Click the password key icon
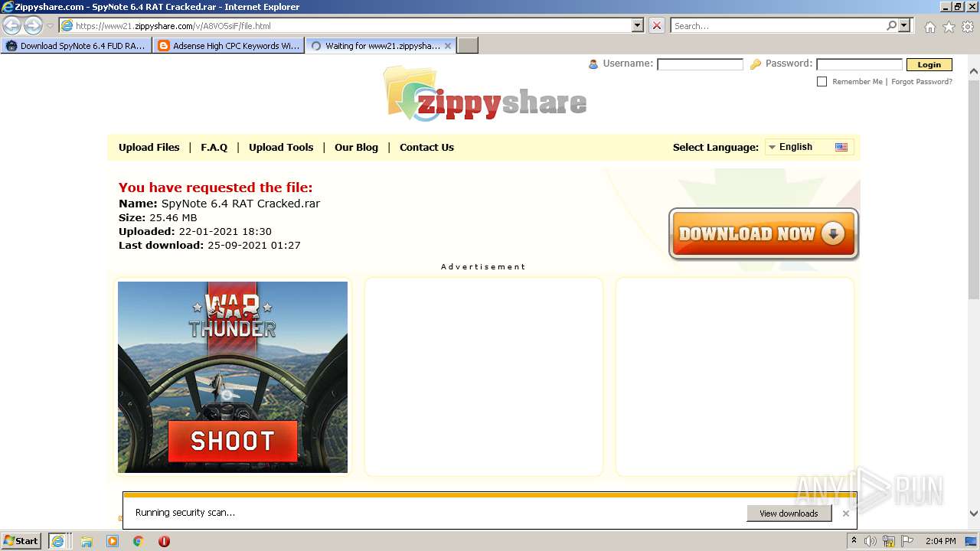Image resolution: width=980 pixels, height=551 pixels. tap(756, 64)
